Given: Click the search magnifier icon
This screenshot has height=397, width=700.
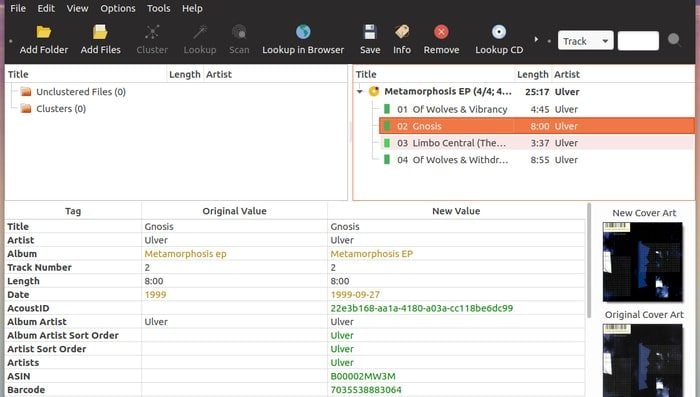Looking at the screenshot, I should (x=674, y=40).
